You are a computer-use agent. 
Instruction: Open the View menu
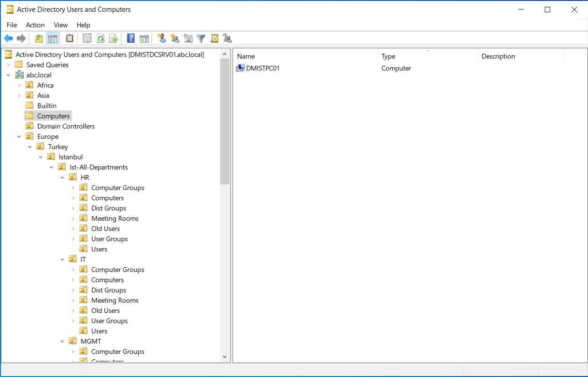(61, 25)
